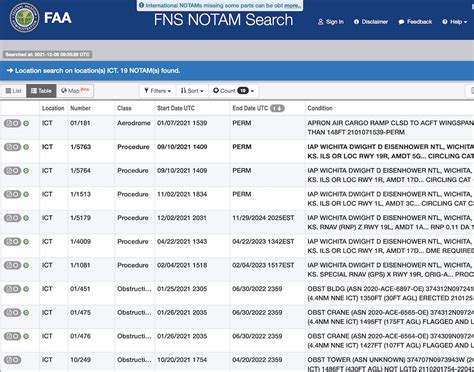474x372 pixels.
Task: Switch to the Table view tab
Action: [41, 91]
